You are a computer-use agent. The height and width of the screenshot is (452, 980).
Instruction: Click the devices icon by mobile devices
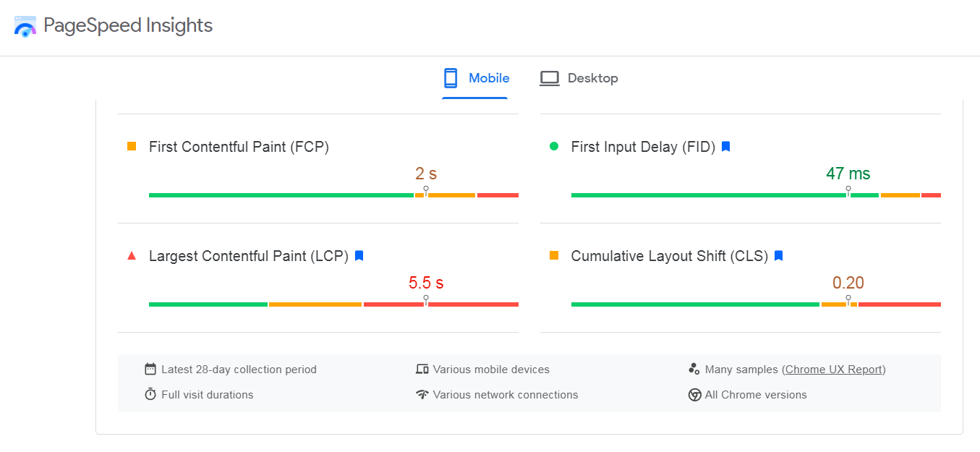tap(422, 370)
